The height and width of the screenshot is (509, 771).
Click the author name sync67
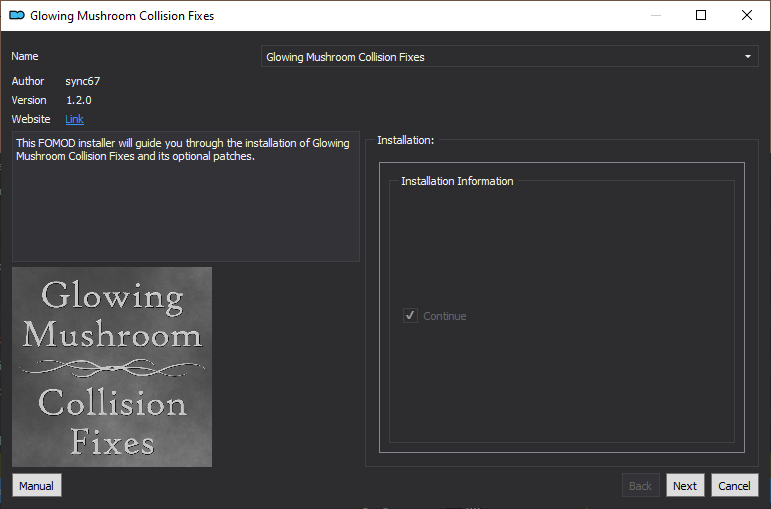point(83,81)
